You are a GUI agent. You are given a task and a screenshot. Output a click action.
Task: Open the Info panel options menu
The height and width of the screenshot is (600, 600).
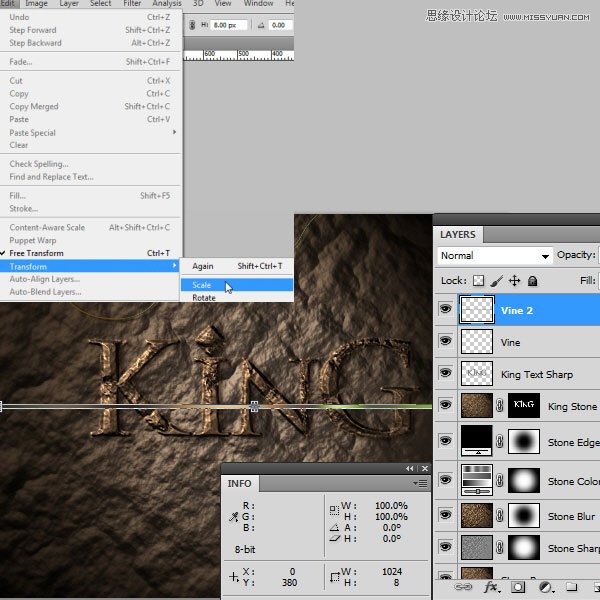(x=420, y=484)
